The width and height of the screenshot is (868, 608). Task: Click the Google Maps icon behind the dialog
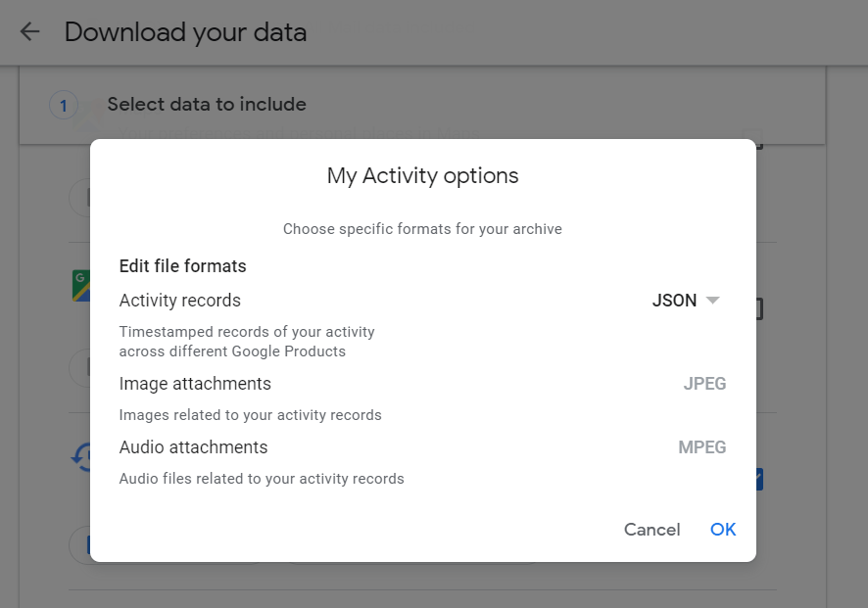(80, 286)
